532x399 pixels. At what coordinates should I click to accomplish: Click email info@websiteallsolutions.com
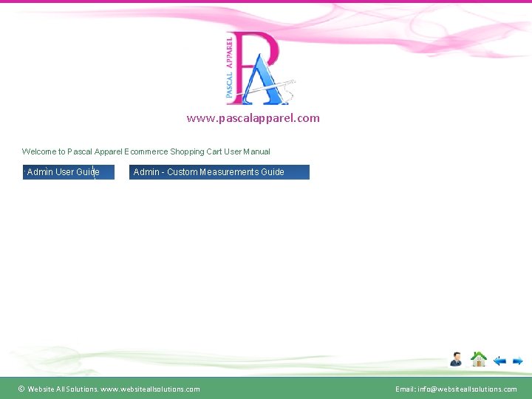[x=467, y=389]
